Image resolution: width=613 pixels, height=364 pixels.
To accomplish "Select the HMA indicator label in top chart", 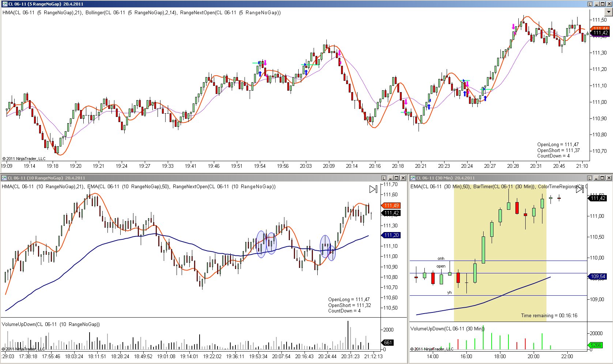I will pos(42,12).
